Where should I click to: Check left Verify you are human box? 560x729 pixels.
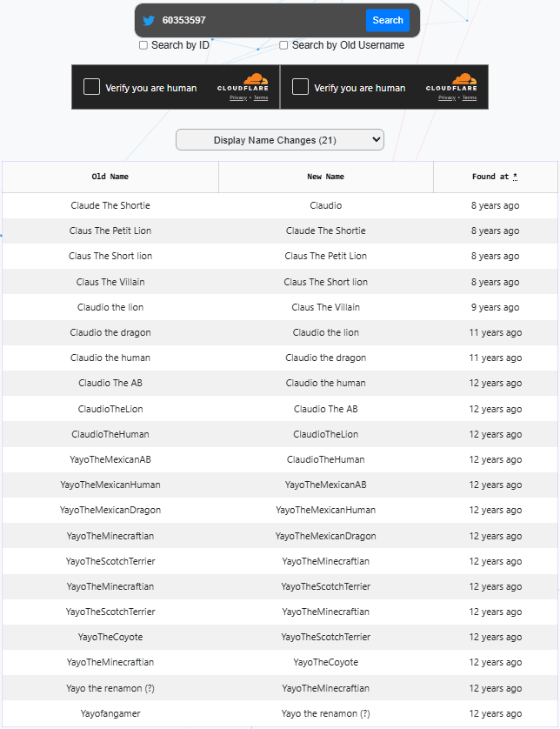pos(91,87)
